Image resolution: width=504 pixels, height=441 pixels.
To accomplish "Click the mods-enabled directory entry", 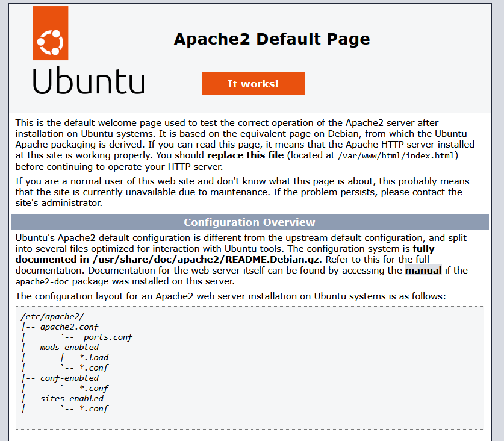I will click(69, 347).
